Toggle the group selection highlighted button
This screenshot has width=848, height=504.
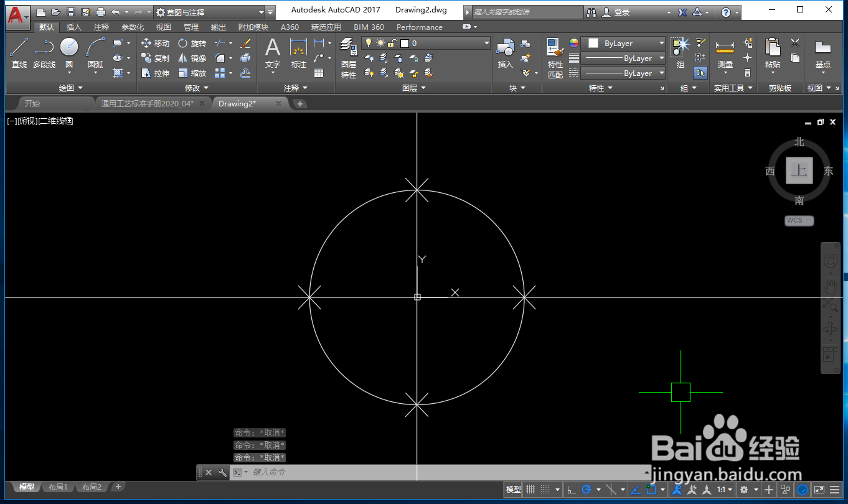click(x=700, y=73)
